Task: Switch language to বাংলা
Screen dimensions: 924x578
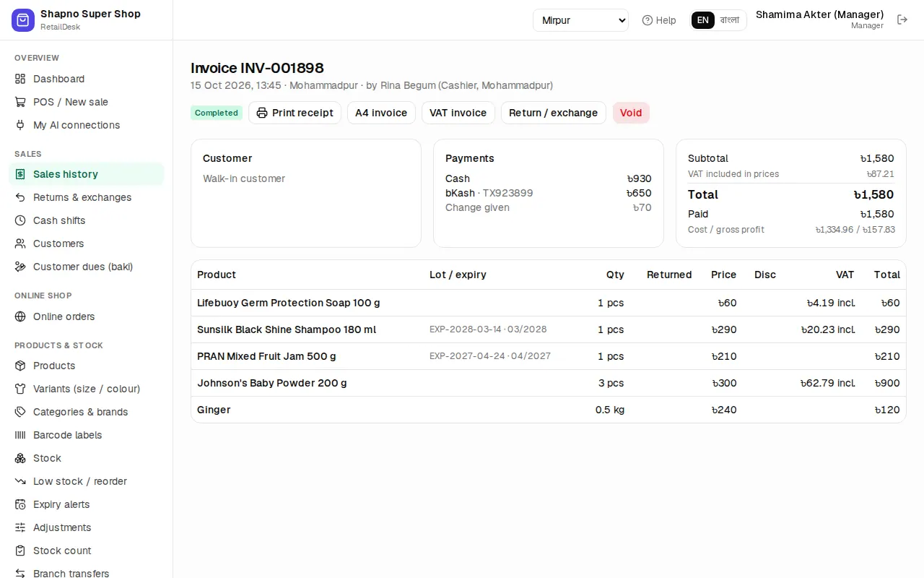Action: tap(730, 20)
